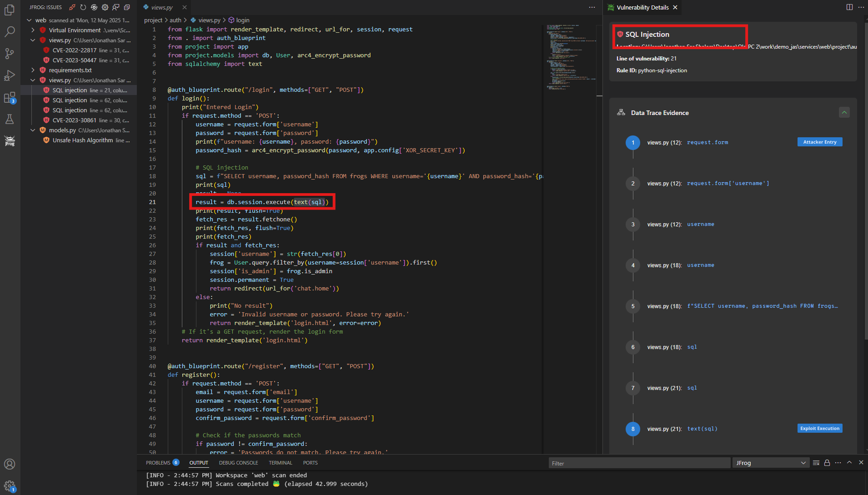Collapse all issues in the JFrog tree
868x495 pixels.
pos(127,7)
